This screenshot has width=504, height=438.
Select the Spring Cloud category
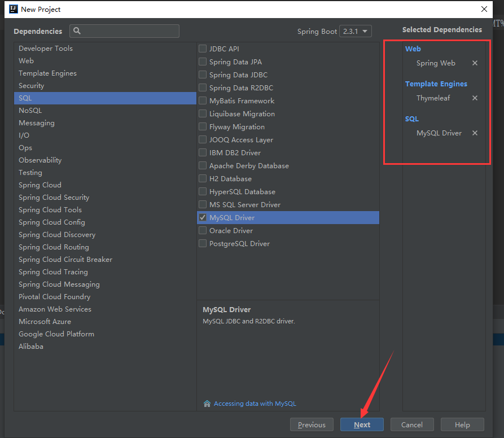pyautogui.click(x=105, y=185)
